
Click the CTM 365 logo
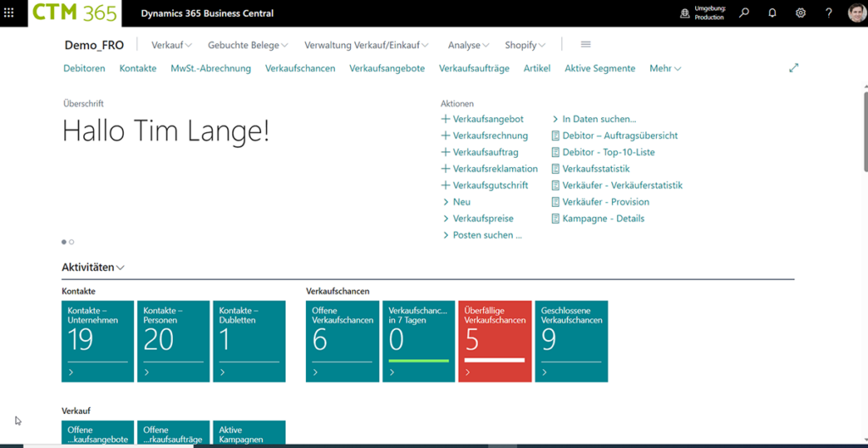tap(75, 13)
